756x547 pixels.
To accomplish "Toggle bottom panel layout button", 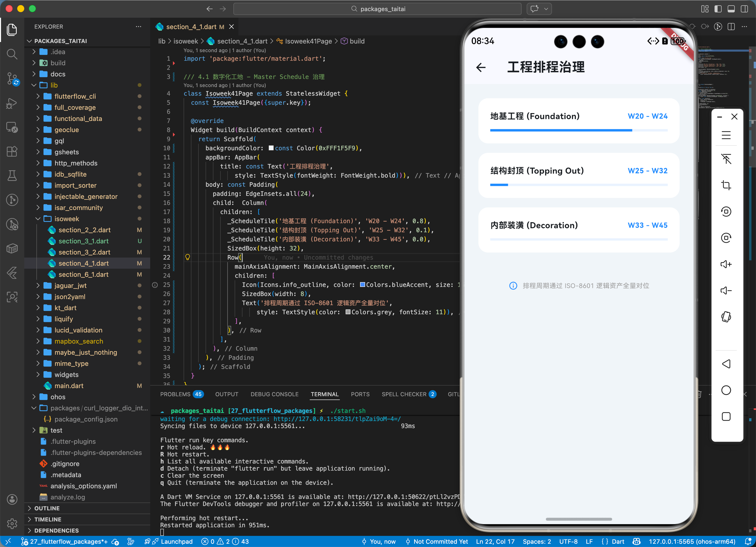I will coord(731,9).
